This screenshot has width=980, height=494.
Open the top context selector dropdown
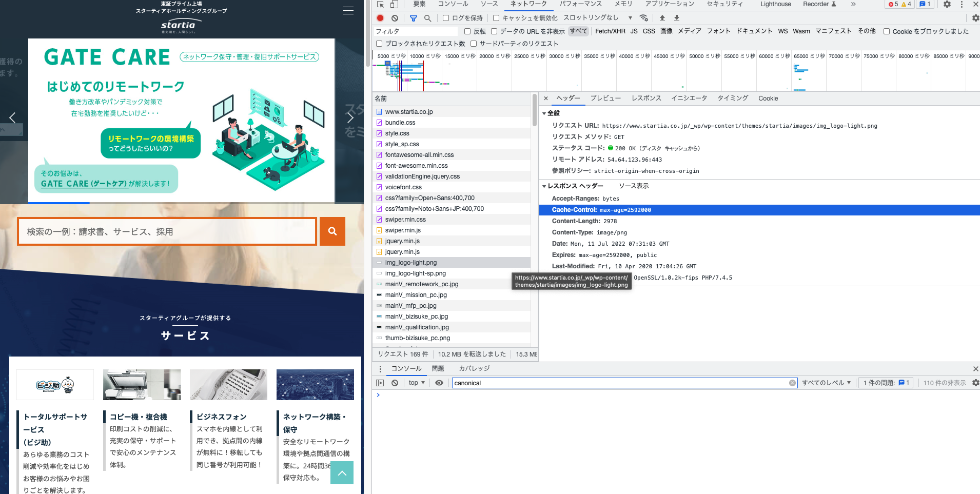pos(417,383)
